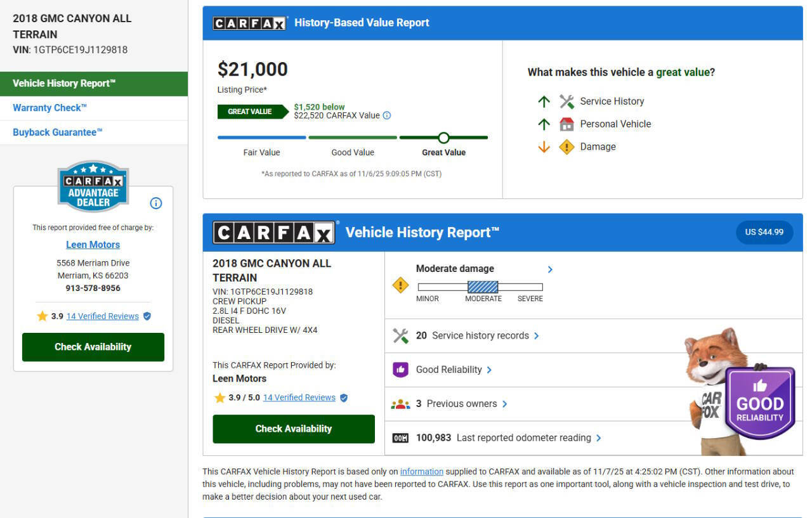Click the purple Good Reliability thumbs-up icon
The image size is (812, 518).
pyautogui.click(x=400, y=370)
